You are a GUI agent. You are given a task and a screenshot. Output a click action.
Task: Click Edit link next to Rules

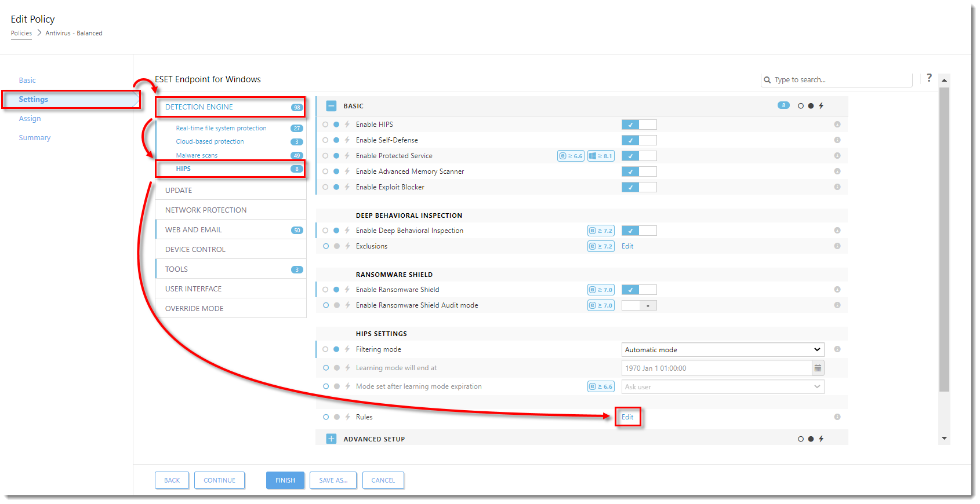pos(627,417)
